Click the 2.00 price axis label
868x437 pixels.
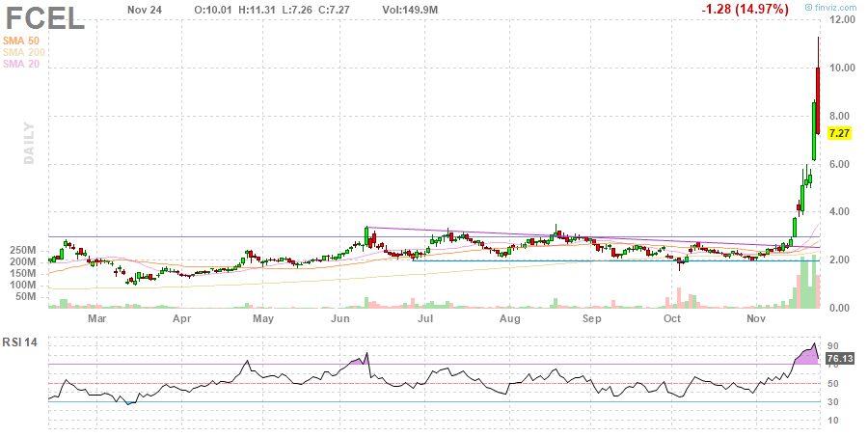click(840, 259)
